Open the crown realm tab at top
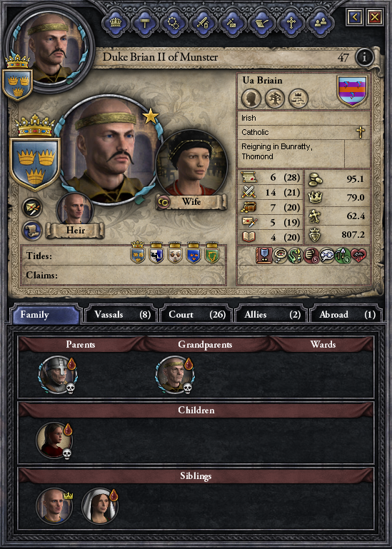The image size is (392, 549). (x=116, y=23)
